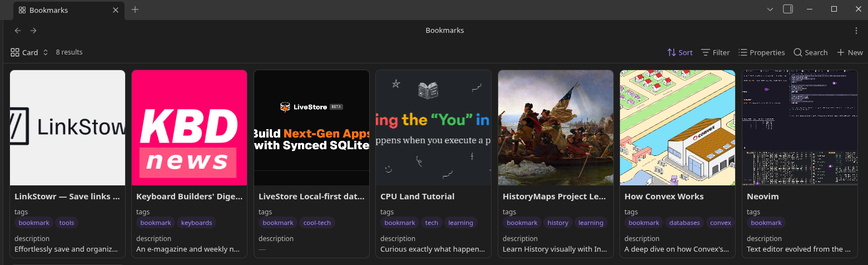Screen dimensions: 868x265
Task: Click the navigate forward arrow
Action: coord(33,31)
